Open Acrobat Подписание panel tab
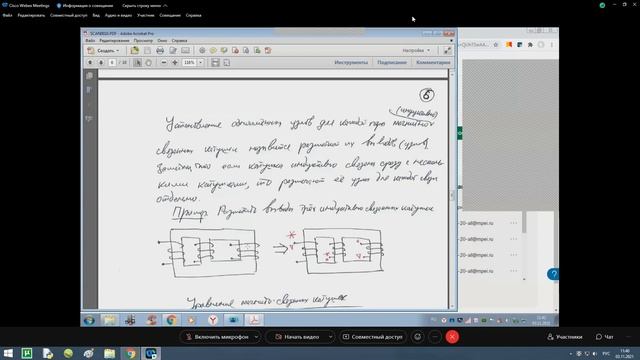640x360 pixels. [392, 62]
